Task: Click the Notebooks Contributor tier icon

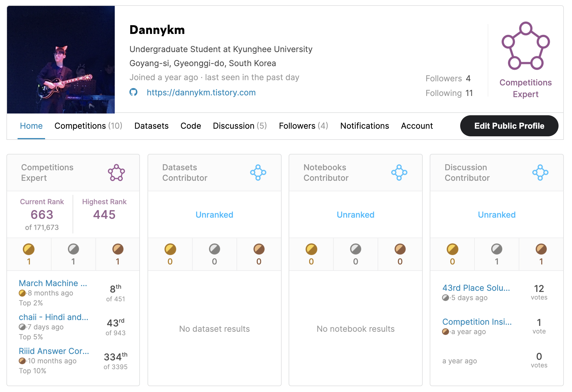Action: 399,173
